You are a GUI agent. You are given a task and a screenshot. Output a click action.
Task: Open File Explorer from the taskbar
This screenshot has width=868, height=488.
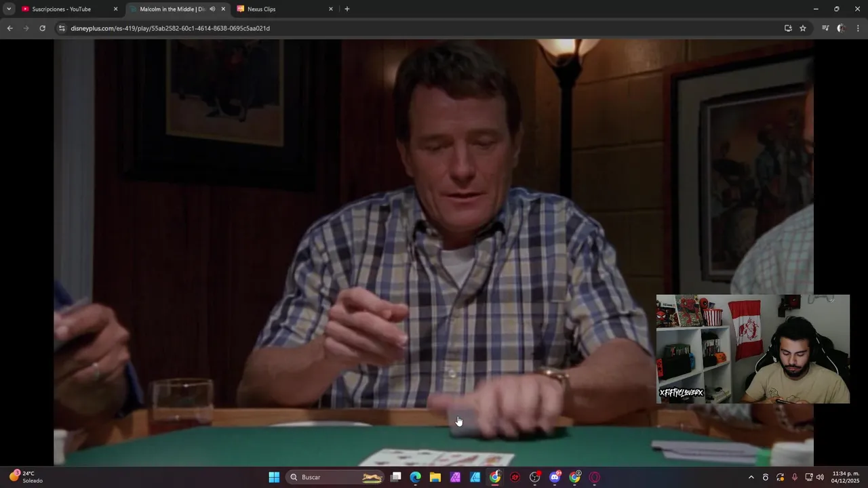[x=435, y=477]
